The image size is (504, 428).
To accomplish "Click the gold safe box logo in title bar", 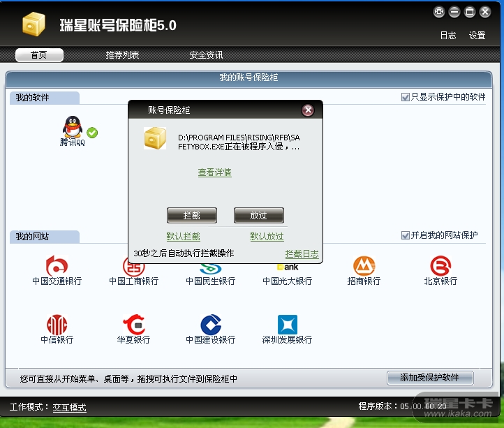I will pyautogui.click(x=34, y=24).
